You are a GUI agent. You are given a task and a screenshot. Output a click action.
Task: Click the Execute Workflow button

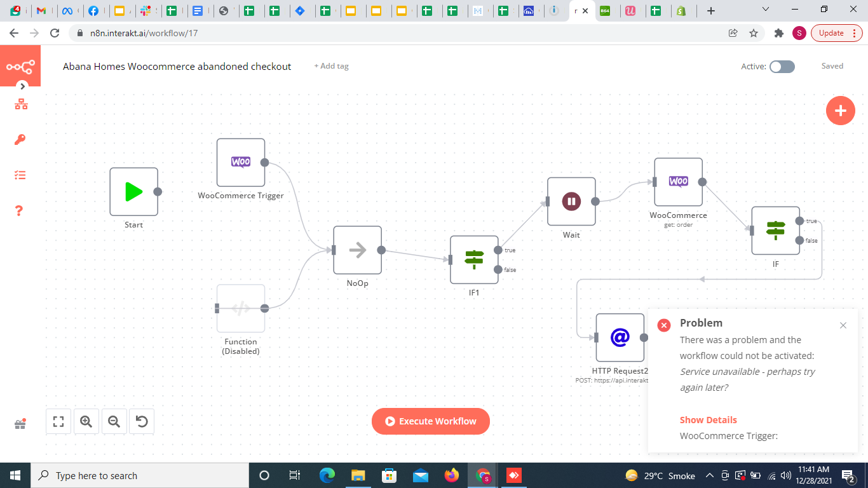[431, 421]
